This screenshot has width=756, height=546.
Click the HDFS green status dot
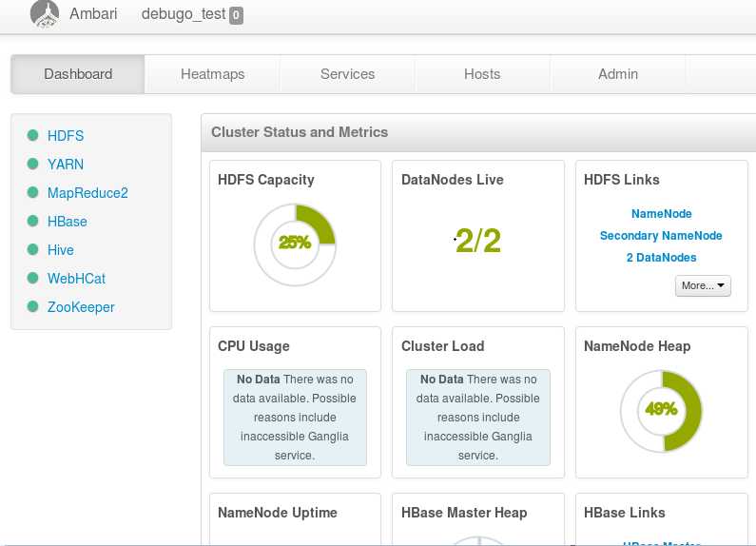click(33, 136)
